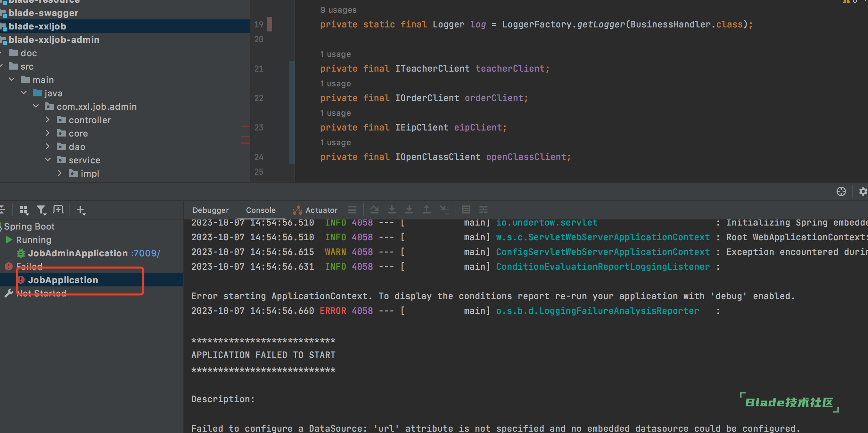This screenshot has width=868, height=433.
Task: Click the Run to Cursor icon
Action: click(x=444, y=209)
